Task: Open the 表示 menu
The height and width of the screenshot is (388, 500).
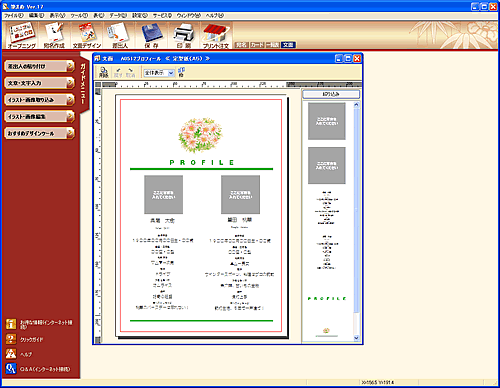Action: pyautogui.click(x=57, y=15)
